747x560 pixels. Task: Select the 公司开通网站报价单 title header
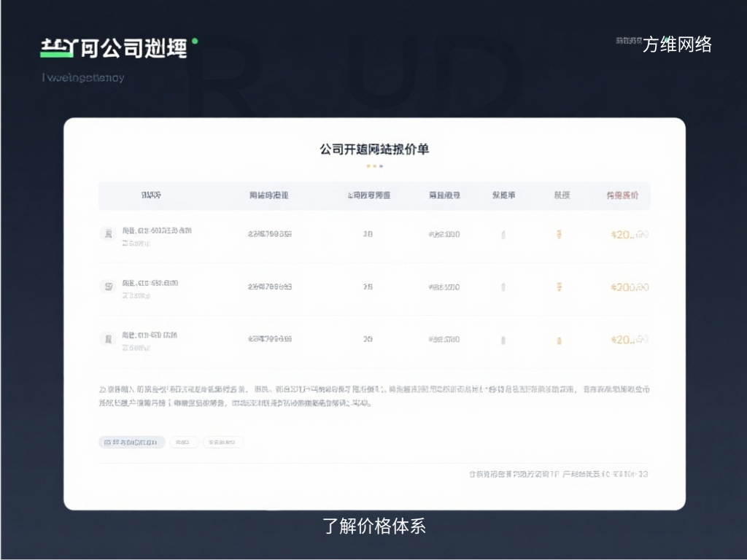tap(373, 148)
